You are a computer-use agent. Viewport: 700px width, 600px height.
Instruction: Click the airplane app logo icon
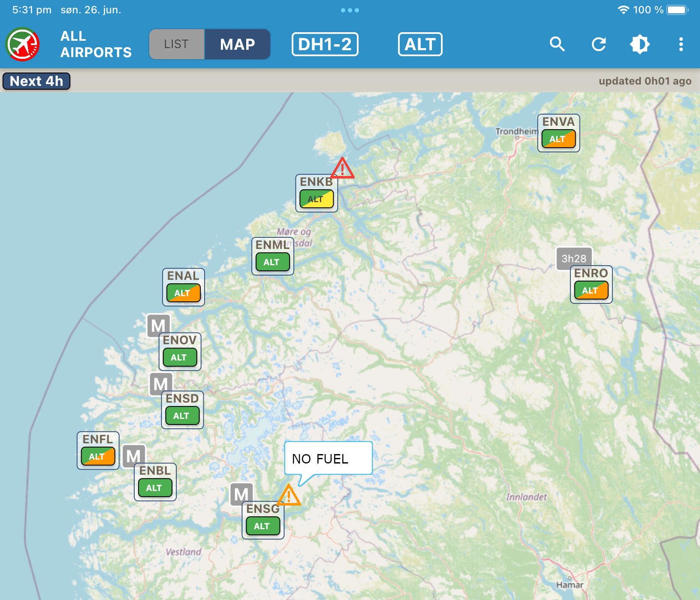tap(23, 44)
